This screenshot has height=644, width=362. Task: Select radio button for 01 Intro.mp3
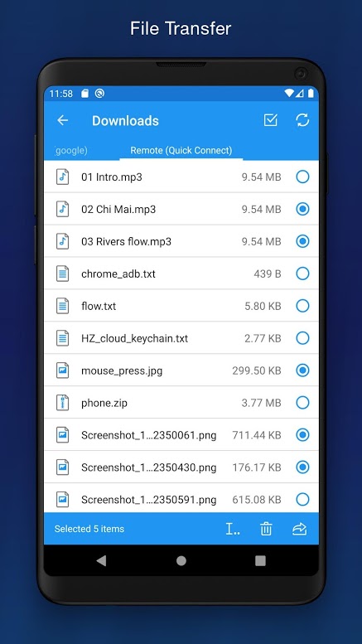302,177
